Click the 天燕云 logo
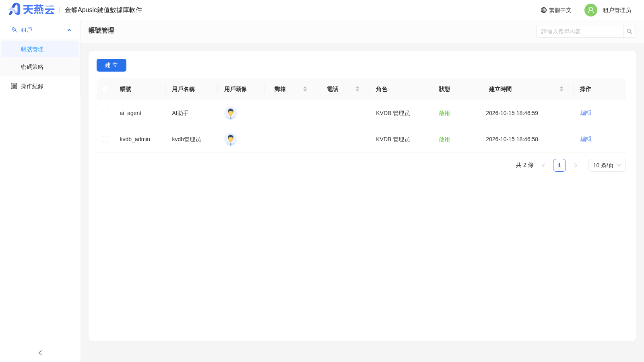Screen dimensions: 644x362 pos(31,9)
